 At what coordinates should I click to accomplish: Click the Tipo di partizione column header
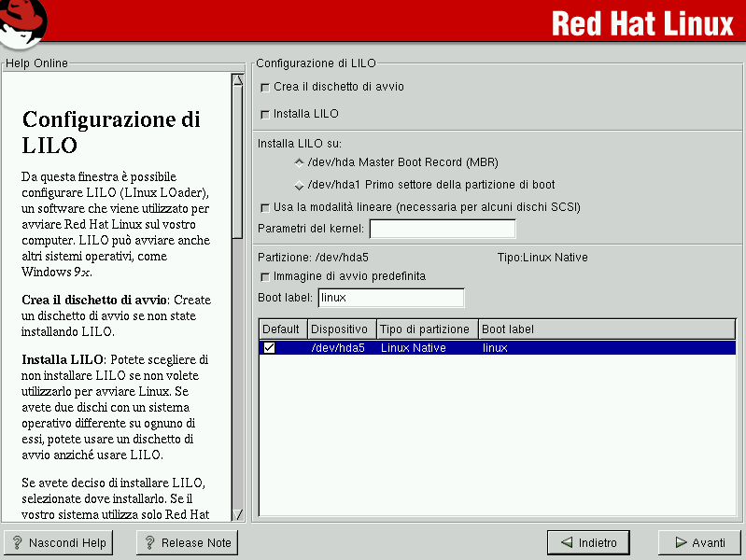click(427, 329)
